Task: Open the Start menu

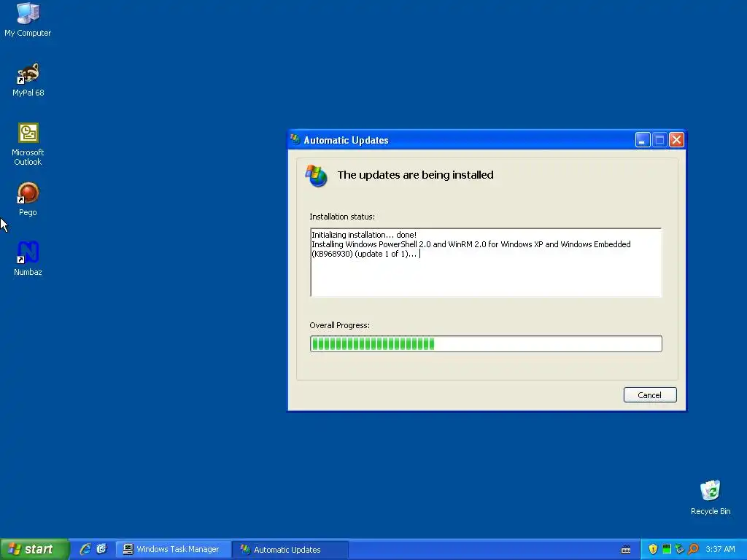Action: click(x=34, y=549)
